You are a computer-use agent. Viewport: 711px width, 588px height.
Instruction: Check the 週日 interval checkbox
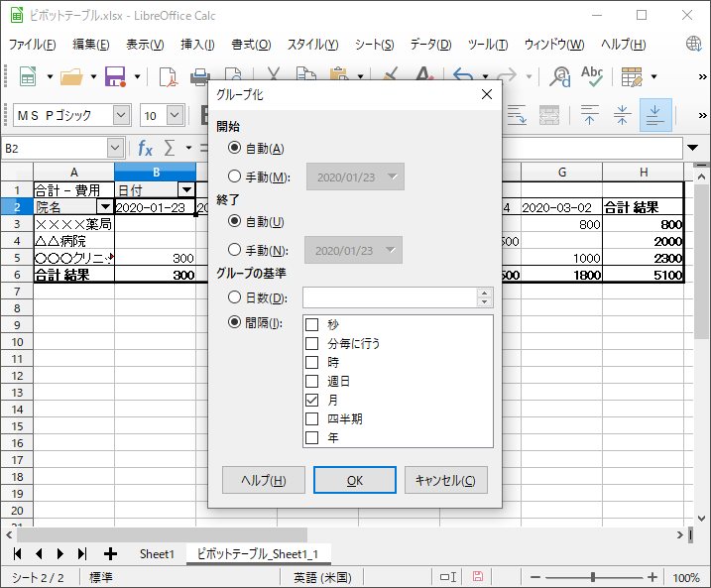[x=312, y=382]
